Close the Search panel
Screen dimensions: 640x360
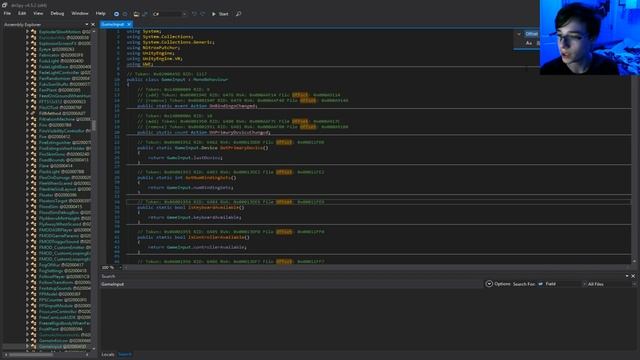(633, 276)
